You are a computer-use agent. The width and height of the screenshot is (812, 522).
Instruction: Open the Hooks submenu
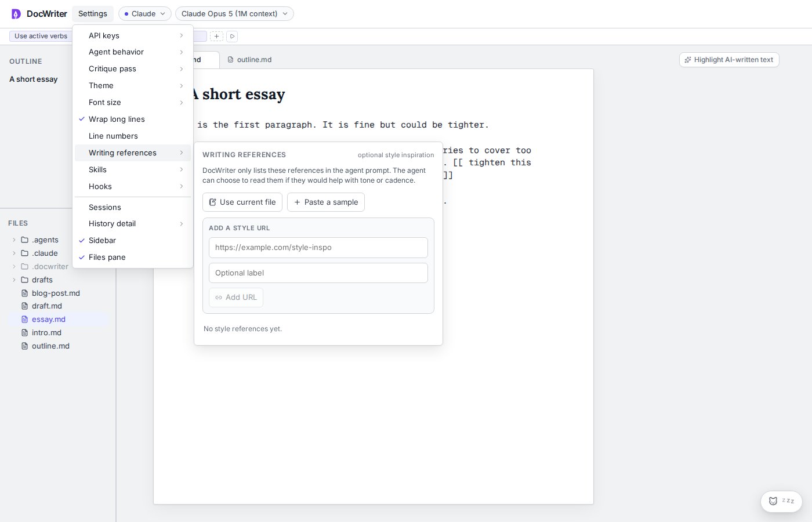tap(133, 187)
